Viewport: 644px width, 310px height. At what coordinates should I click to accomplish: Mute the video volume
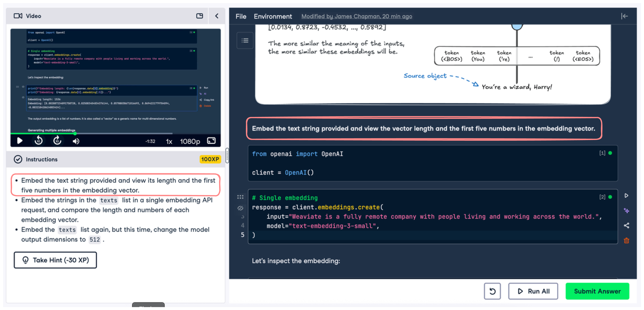click(x=76, y=141)
